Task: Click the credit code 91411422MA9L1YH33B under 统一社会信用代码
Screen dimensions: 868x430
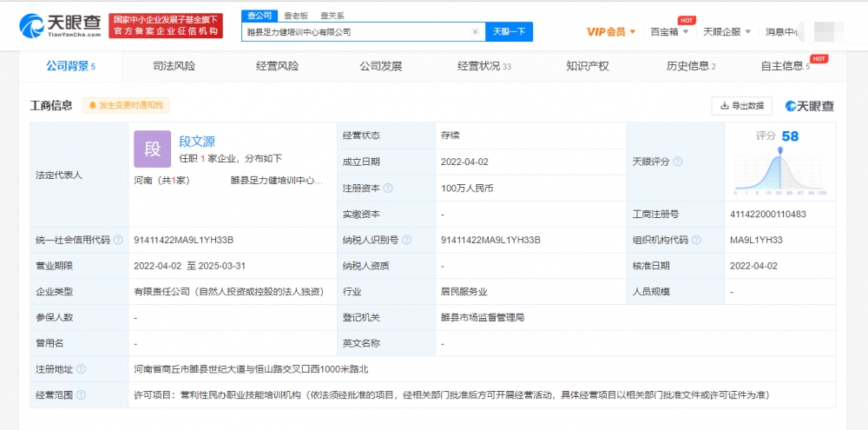Action: 184,241
